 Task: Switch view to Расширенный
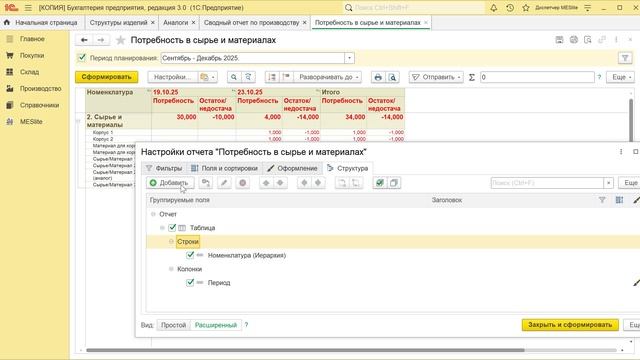[x=216, y=325]
